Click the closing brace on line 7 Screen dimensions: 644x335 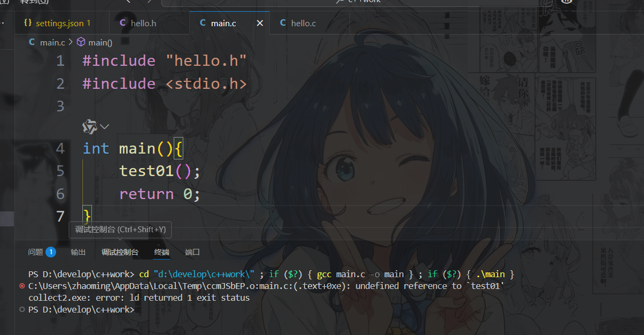(87, 216)
